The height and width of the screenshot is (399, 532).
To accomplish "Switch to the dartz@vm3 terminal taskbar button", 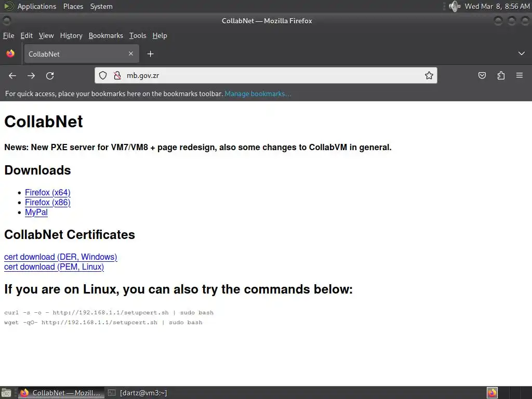I will coord(138,393).
